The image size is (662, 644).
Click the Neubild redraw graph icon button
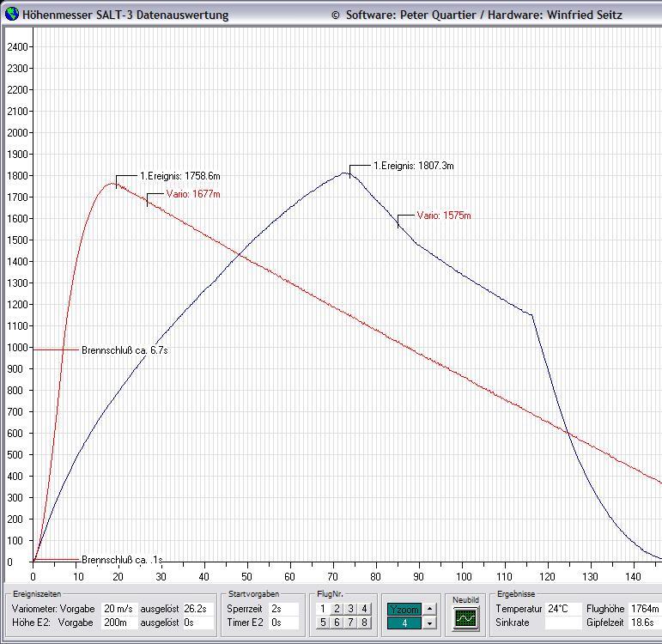click(x=465, y=618)
